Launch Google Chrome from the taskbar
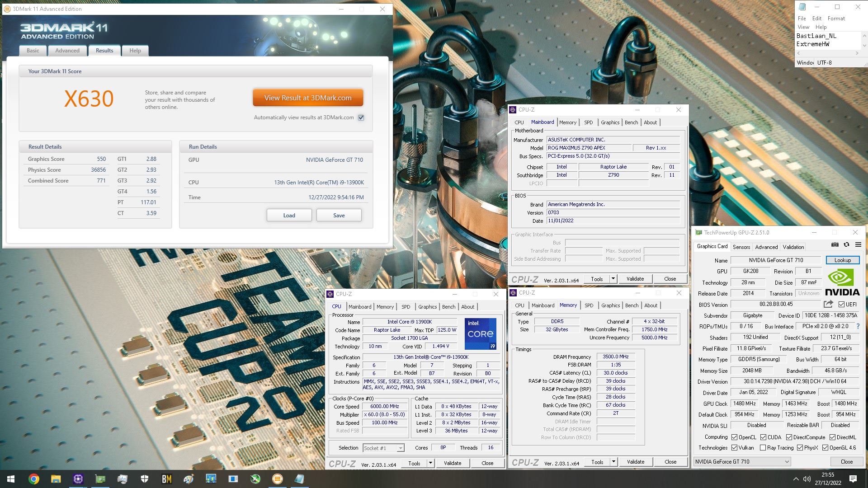The image size is (868, 488). pos(34,479)
